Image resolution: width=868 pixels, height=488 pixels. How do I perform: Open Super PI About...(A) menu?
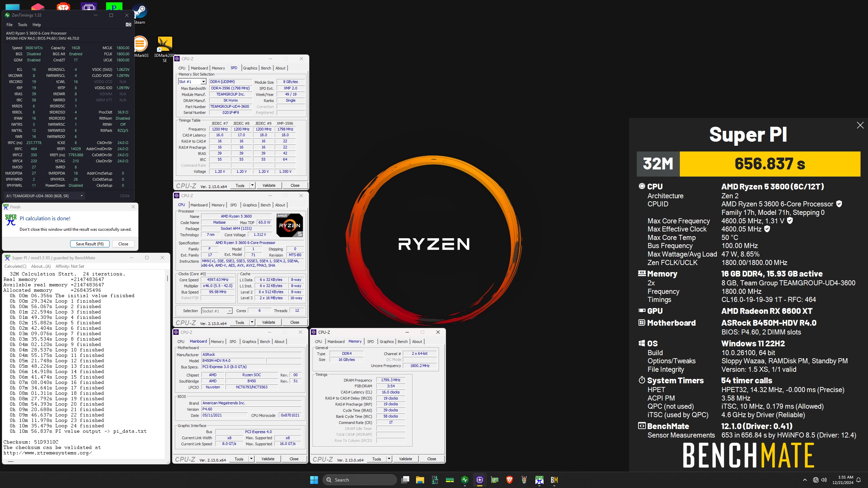click(41, 266)
